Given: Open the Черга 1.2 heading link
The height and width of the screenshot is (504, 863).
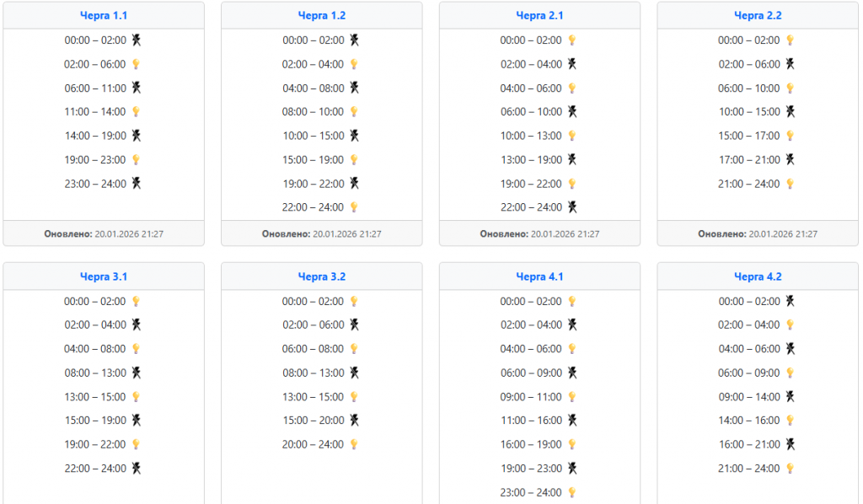Looking at the screenshot, I should 322,15.
